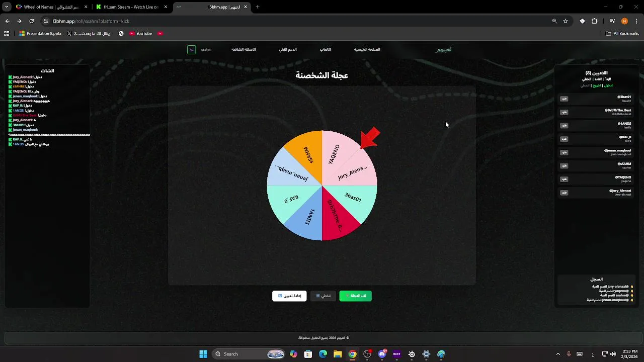
Task: Open the Chrome apps grid
Action: coord(7,34)
